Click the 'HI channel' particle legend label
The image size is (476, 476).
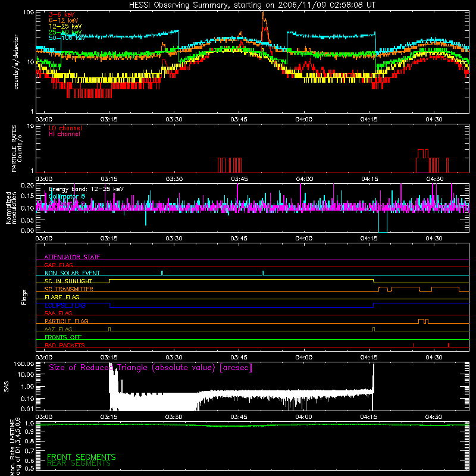tap(64, 134)
